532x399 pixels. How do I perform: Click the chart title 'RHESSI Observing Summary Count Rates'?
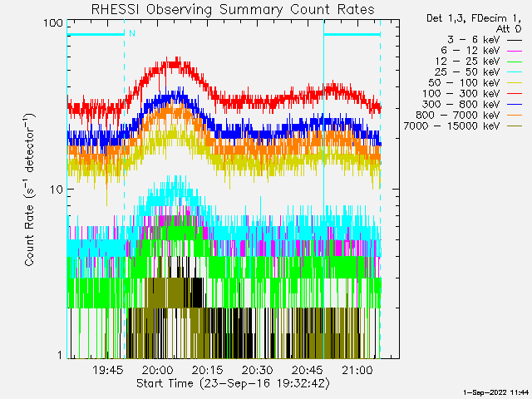coord(233,10)
